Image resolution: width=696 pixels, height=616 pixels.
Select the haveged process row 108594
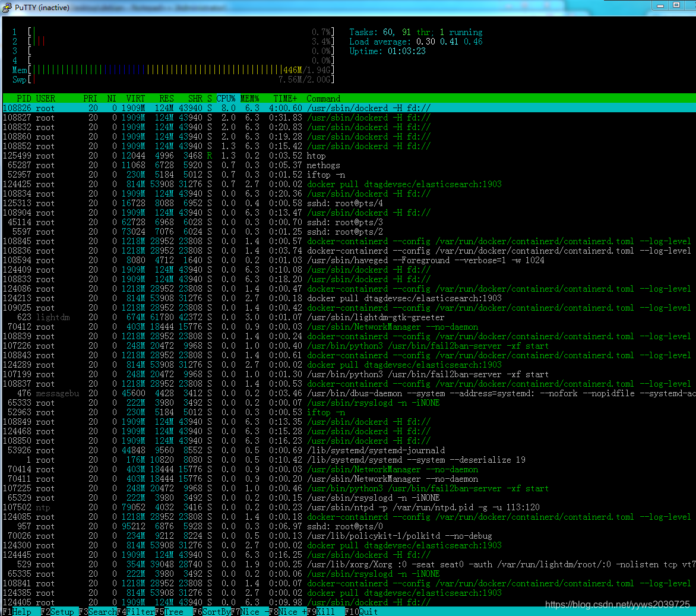pyautogui.click(x=348, y=260)
